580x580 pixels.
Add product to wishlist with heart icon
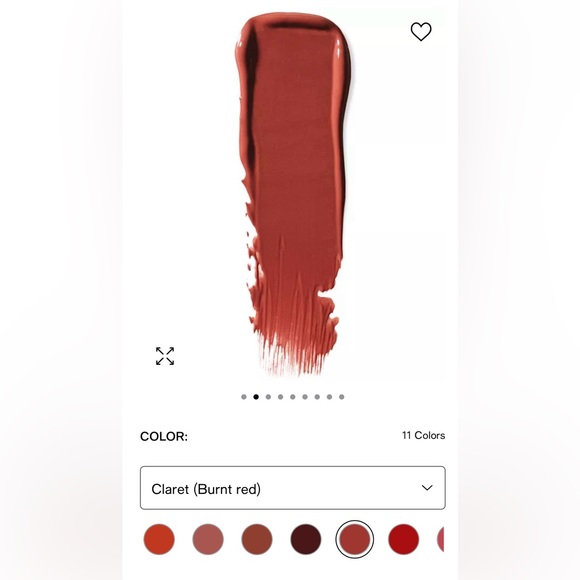(x=421, y=31)
